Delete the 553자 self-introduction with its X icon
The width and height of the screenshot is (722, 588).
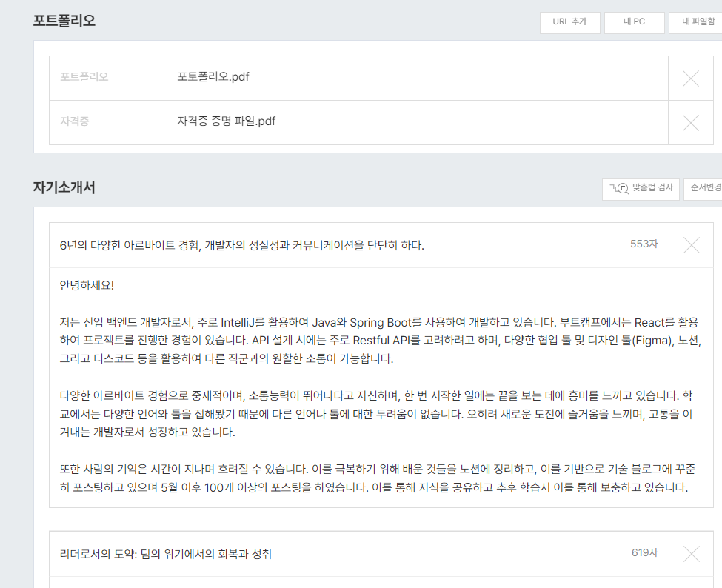[691, 245]
